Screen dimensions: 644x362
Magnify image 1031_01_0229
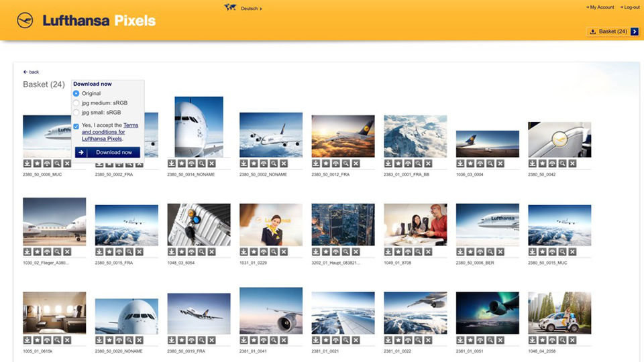point(274,251)
